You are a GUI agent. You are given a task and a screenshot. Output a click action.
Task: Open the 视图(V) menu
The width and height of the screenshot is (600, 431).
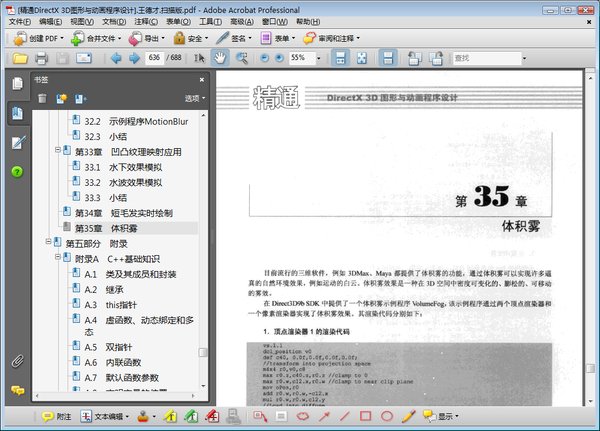[82, 21]
